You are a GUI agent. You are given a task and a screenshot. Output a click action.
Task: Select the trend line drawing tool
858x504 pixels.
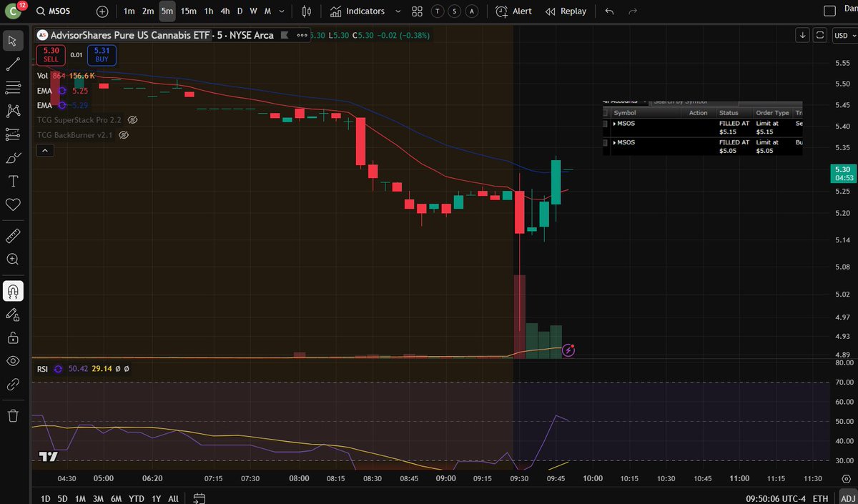(12, 64)
